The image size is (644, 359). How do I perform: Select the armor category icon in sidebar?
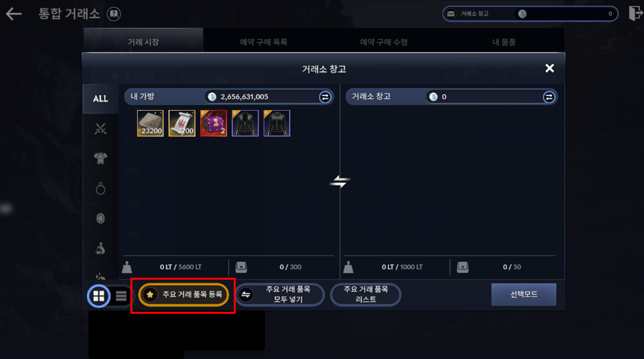coord(100,159)
